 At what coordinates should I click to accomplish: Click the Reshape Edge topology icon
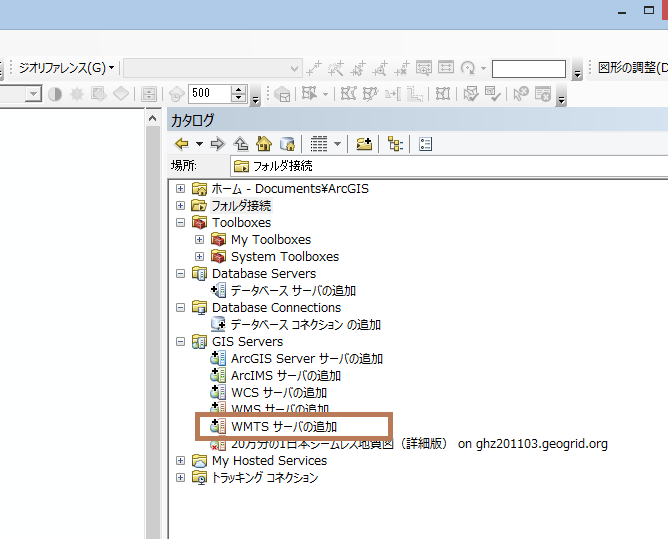pyautogui.click(x=370, y=94)
